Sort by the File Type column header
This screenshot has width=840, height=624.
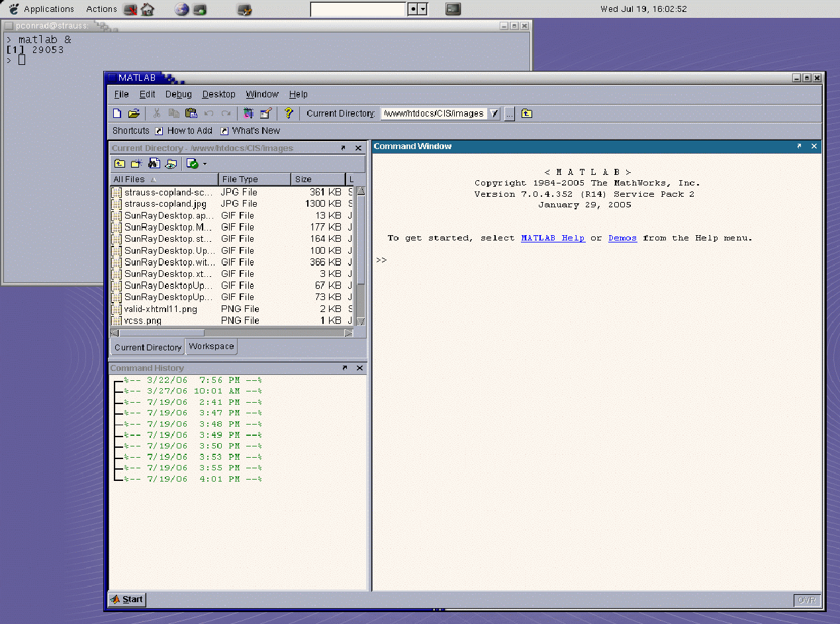(255, 180)
